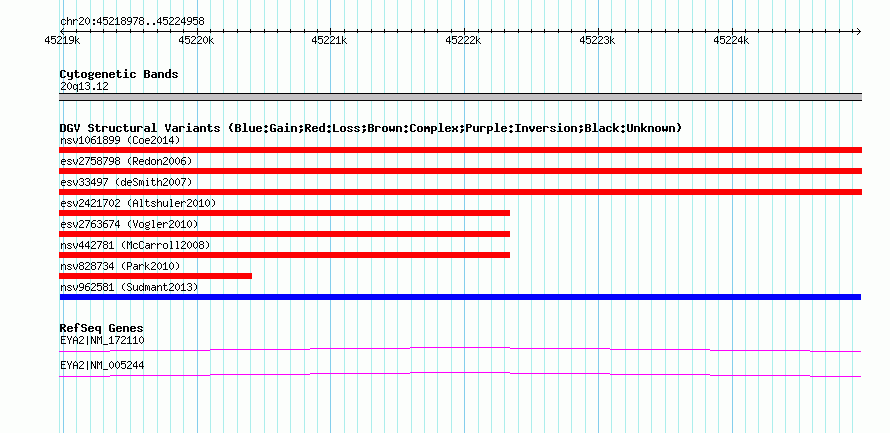The image size is (890, 433).
Task: Click the 45223k ruler tick label
Action: tap(597, 40)
